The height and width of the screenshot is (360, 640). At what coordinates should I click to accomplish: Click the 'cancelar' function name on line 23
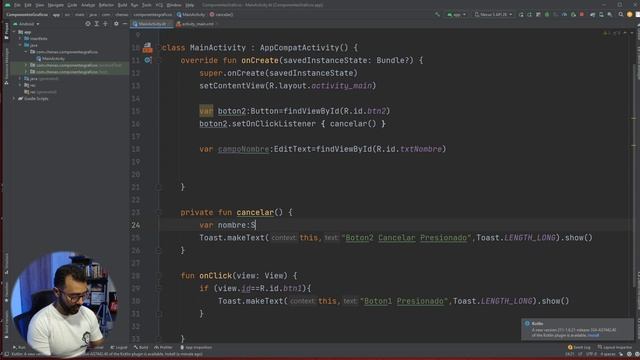click(255, 212)
